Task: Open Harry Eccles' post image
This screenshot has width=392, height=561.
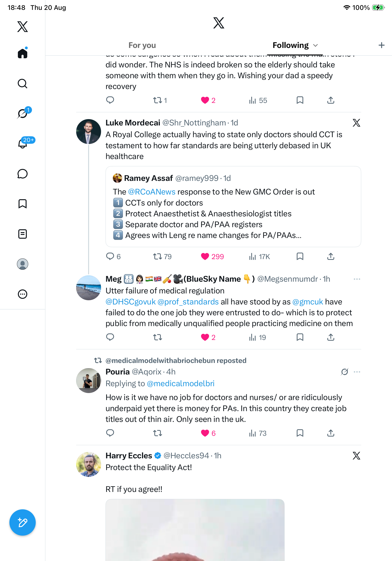Action: [195, 530]
